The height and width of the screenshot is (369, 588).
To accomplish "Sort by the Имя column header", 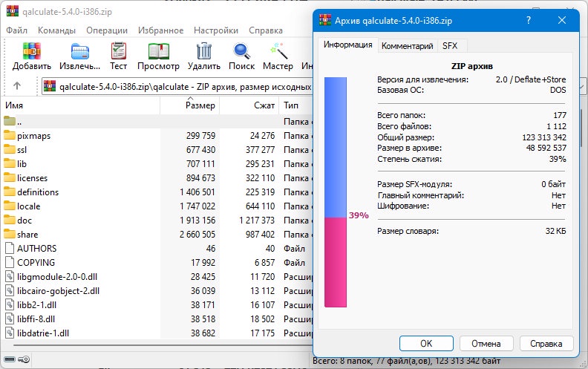I will tap(81, 105).
